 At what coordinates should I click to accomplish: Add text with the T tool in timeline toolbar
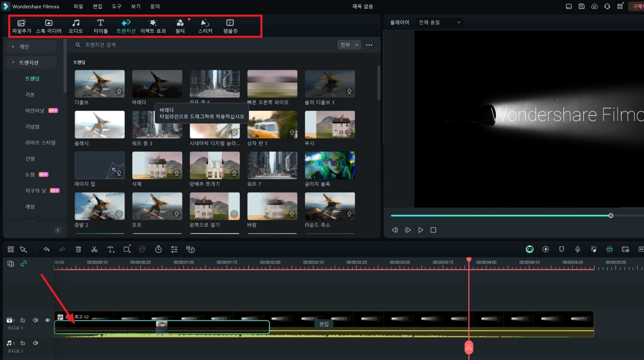click(111, 249)
